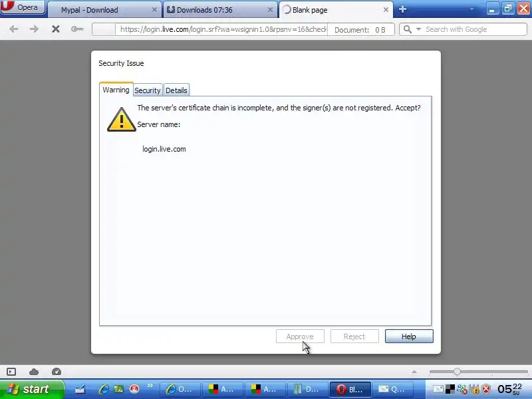Go forward with the forward arrow
Screen dimensions: 532x399
point(34,29)
